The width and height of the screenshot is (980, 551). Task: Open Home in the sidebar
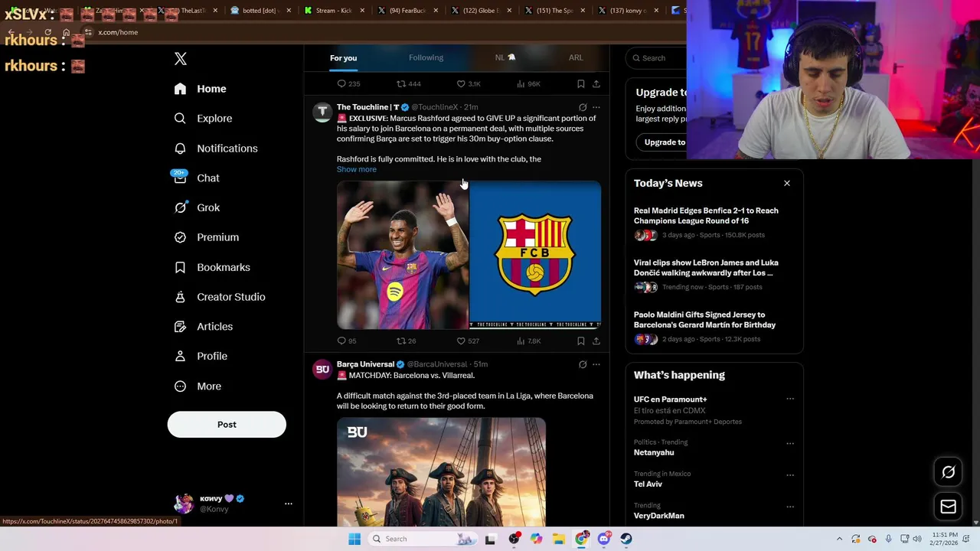pos(200,89)
